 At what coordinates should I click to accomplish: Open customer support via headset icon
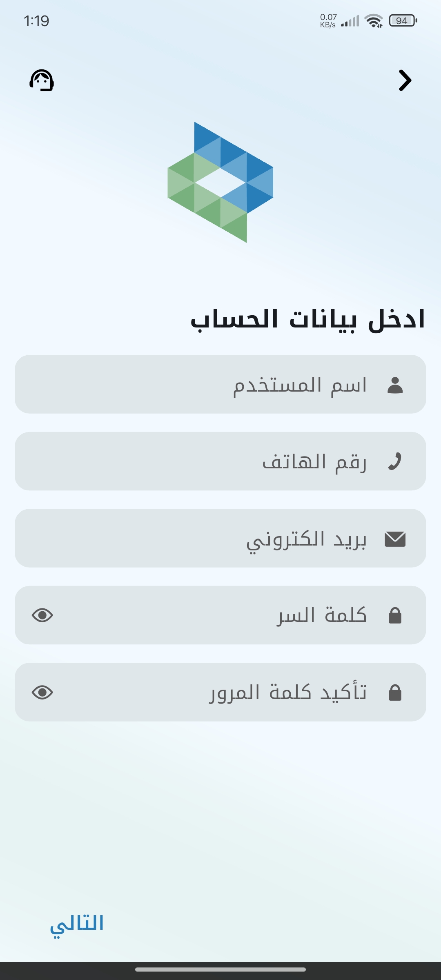42,80
